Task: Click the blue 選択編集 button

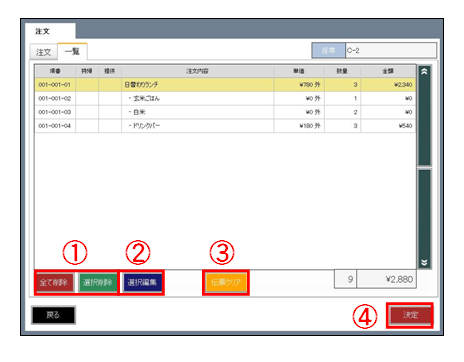Action: point(142,282)
